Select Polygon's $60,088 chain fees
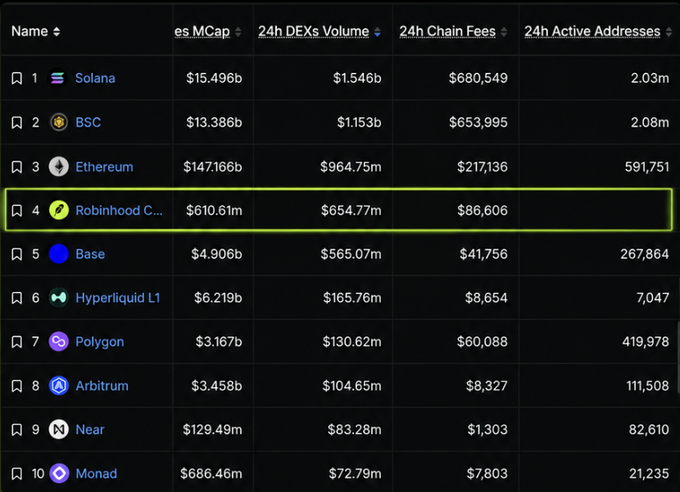This screenshot has width=680, height=492. pyautogui.click(x=482, y=342)
